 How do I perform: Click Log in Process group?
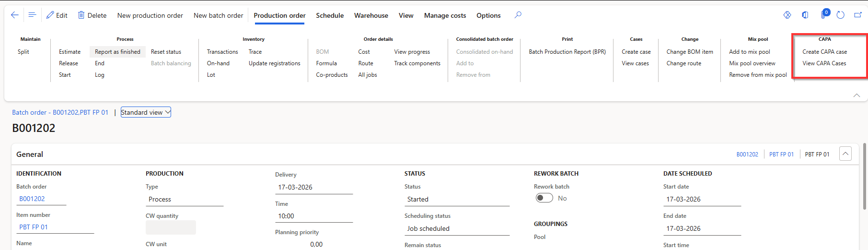pos(100,75)
